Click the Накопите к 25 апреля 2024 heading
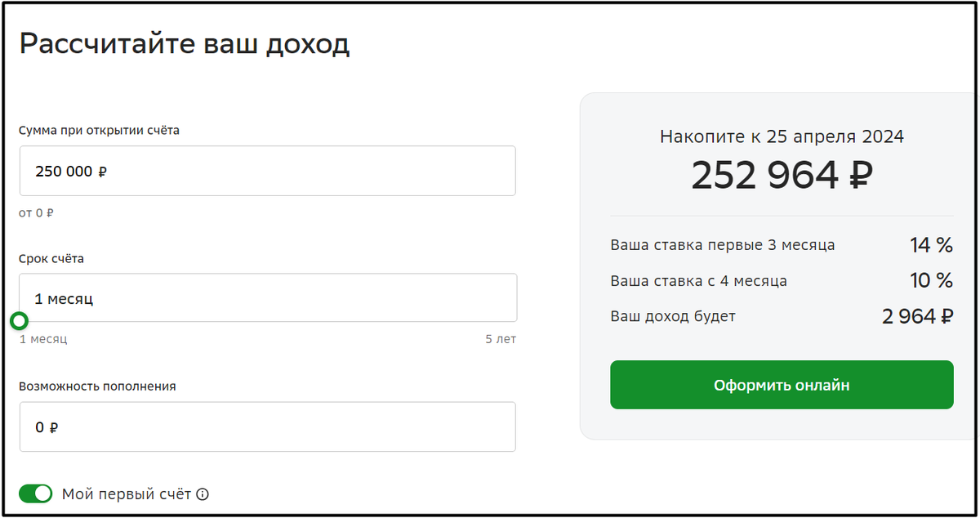The width and height of the screenshot is (980, 518). 782,137
